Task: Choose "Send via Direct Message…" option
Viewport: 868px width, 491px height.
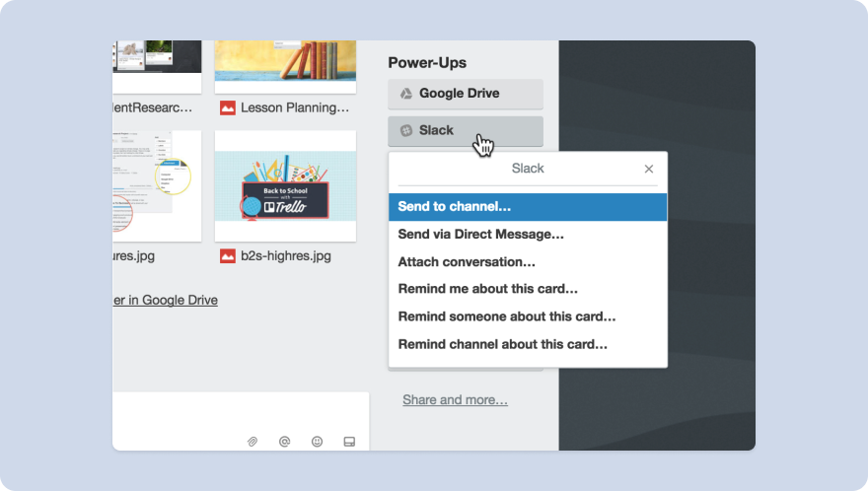Action: point(480,235)
